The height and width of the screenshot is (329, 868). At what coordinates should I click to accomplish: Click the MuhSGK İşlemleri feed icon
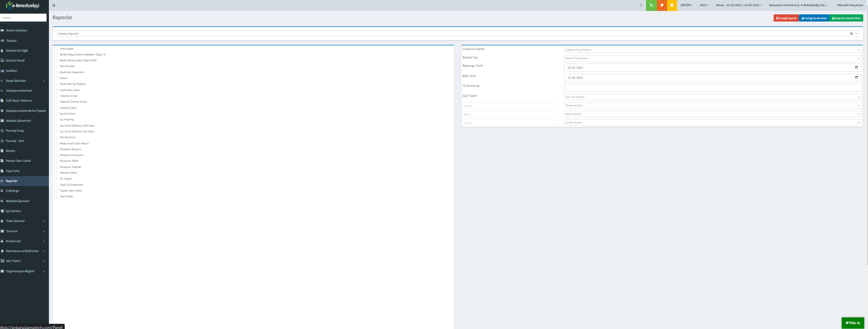2,201
